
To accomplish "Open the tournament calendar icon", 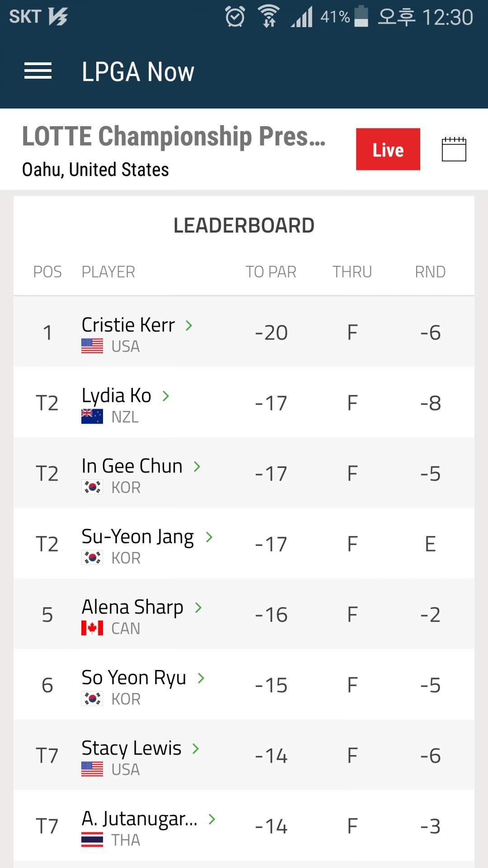I will coord(454,149).
